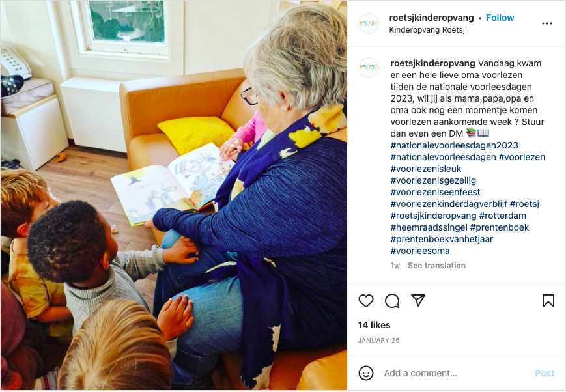Open hashtag #rotterdam
This screenshot has width=566, height=392.
(x=502, y=216)
